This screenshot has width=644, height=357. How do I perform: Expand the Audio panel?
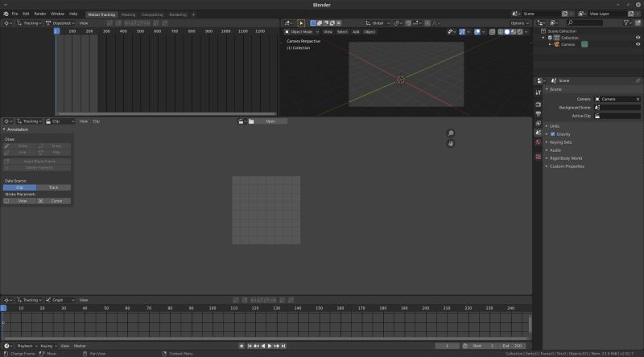(x=555, y=150)
